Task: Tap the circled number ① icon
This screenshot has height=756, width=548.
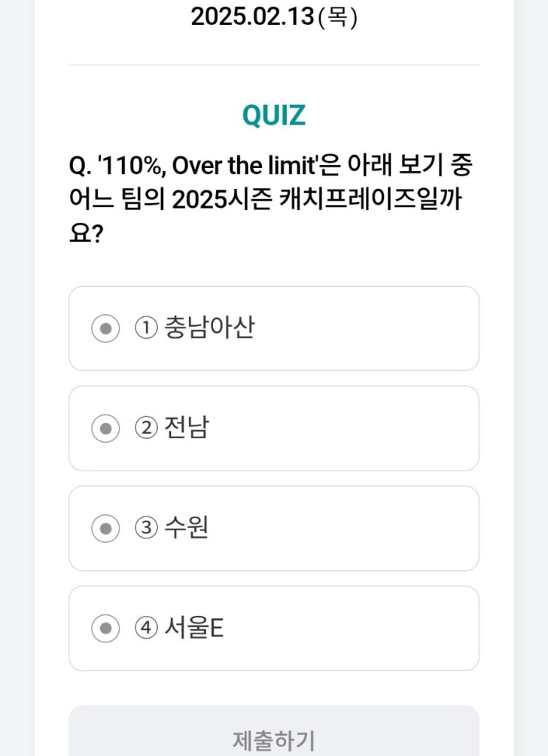Action: tap(146, 328)
